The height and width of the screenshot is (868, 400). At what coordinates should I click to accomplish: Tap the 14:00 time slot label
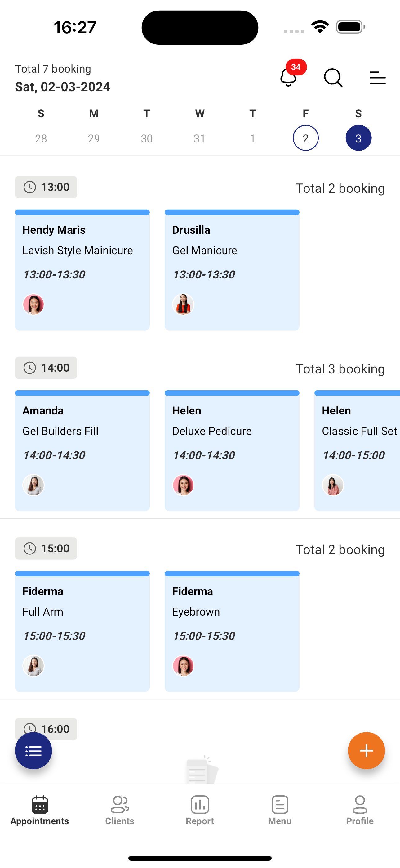(46, 368)
